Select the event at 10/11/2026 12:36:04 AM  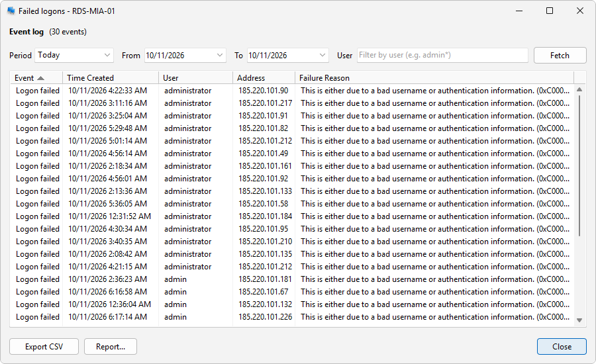tap(292, 304)
